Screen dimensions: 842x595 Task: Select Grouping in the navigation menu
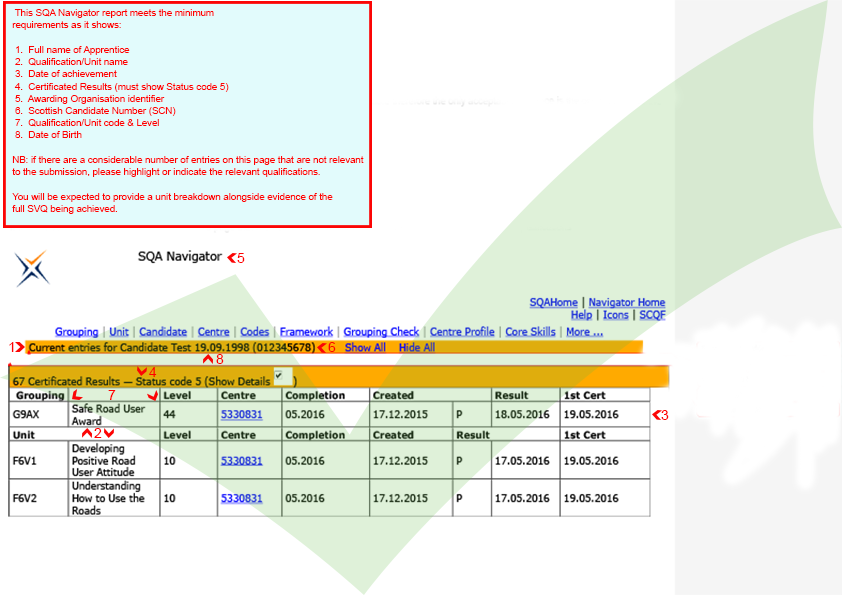point(76,332)
